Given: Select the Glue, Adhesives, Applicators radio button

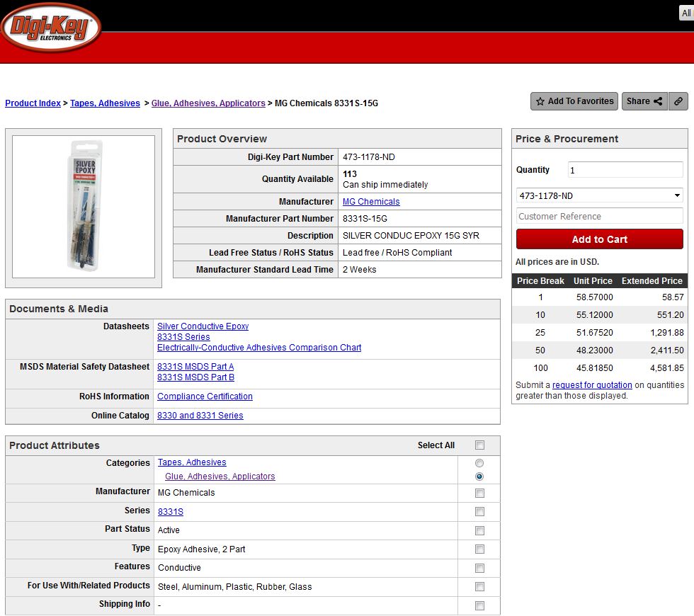Looking at the screenshot, I should [x=479, y=477].
